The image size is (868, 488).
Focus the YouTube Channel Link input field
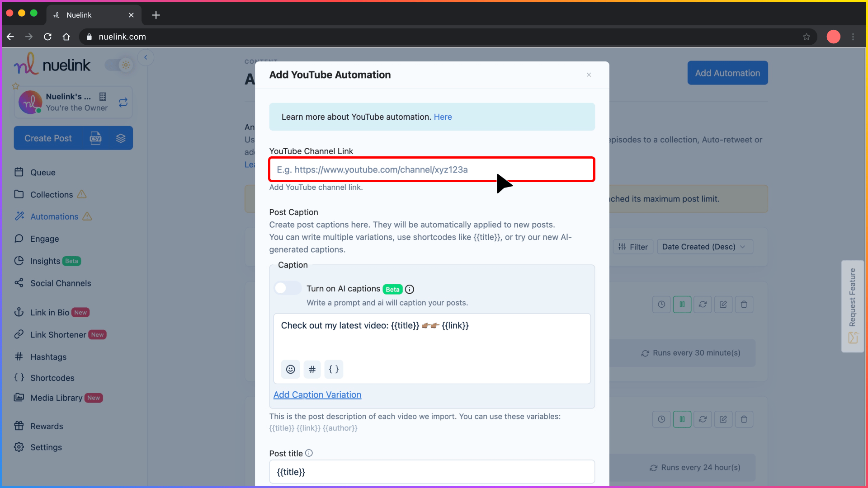[432, 169]
